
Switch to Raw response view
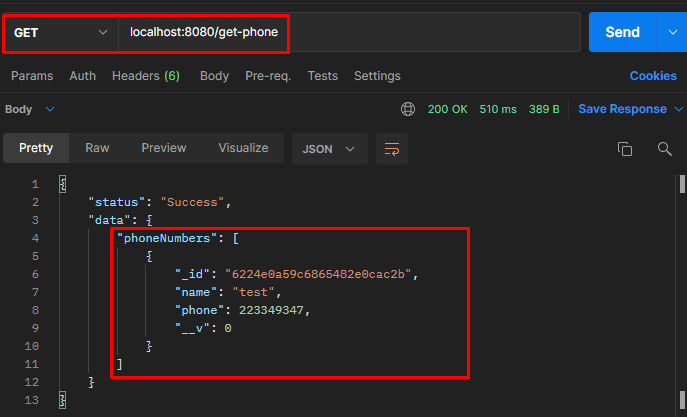(97, 148)
